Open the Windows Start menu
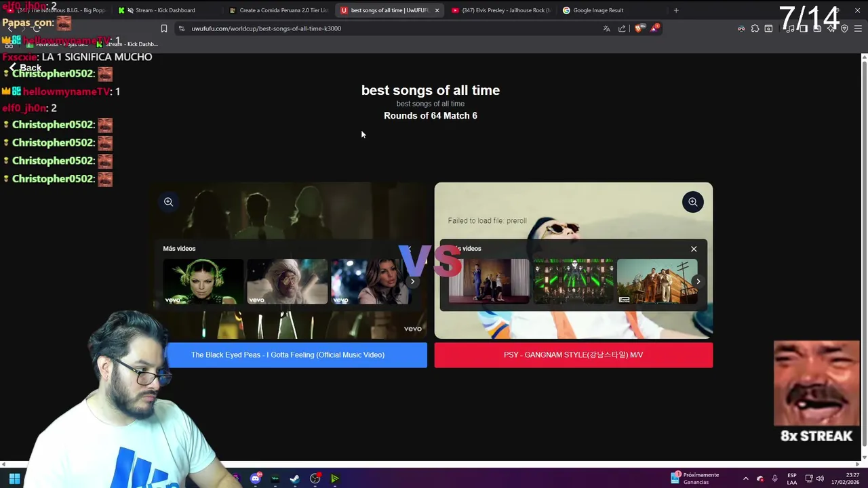 (x=14, y=479)
